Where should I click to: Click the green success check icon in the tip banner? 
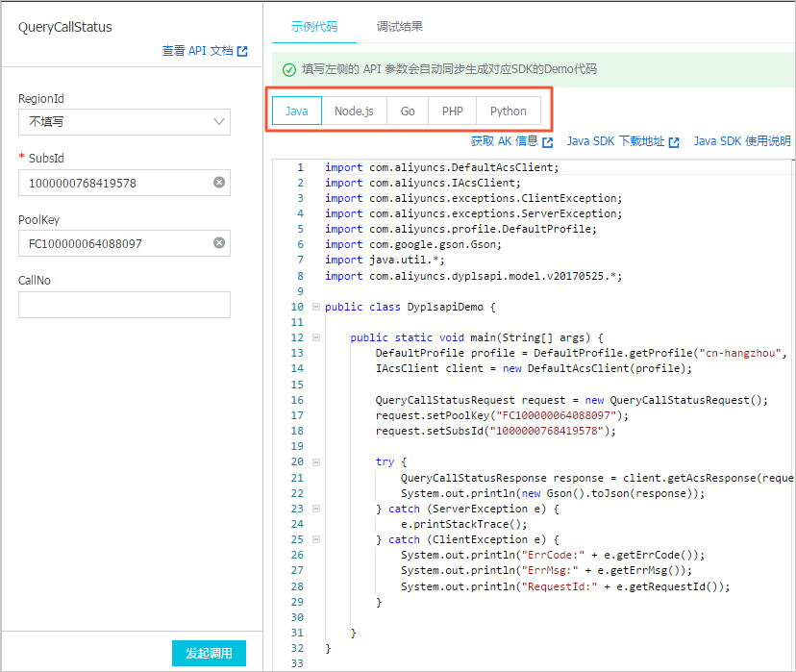(289, 69)
